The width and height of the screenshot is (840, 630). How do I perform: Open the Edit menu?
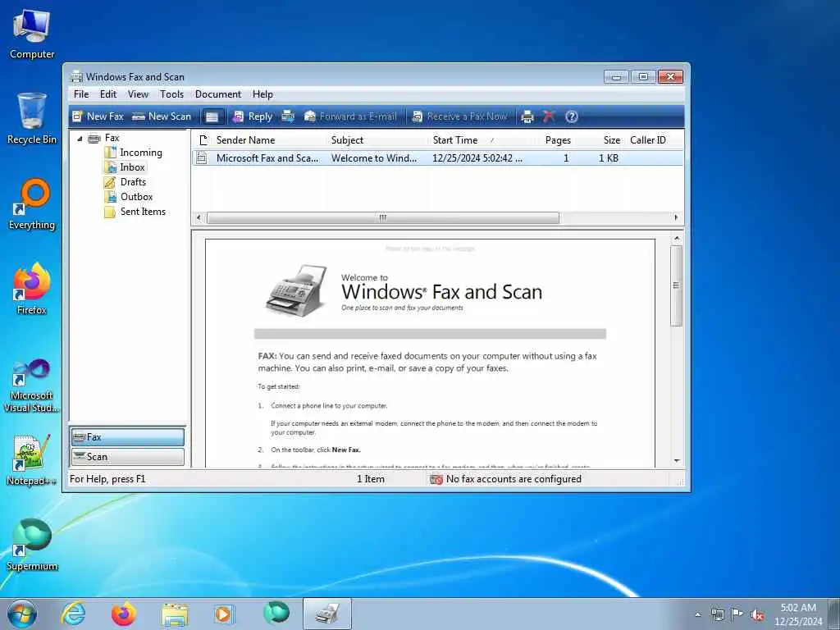(108, 94)
